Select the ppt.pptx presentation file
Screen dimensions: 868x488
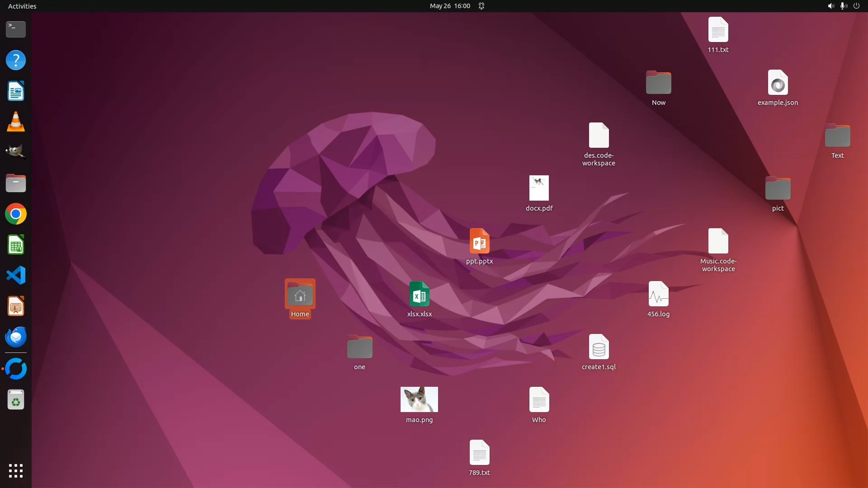coord(479,241)
